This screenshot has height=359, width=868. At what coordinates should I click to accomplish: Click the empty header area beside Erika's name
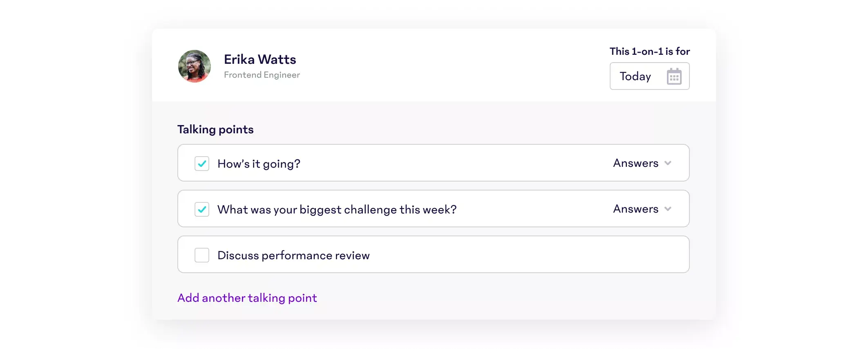click(x=450, y=65)
